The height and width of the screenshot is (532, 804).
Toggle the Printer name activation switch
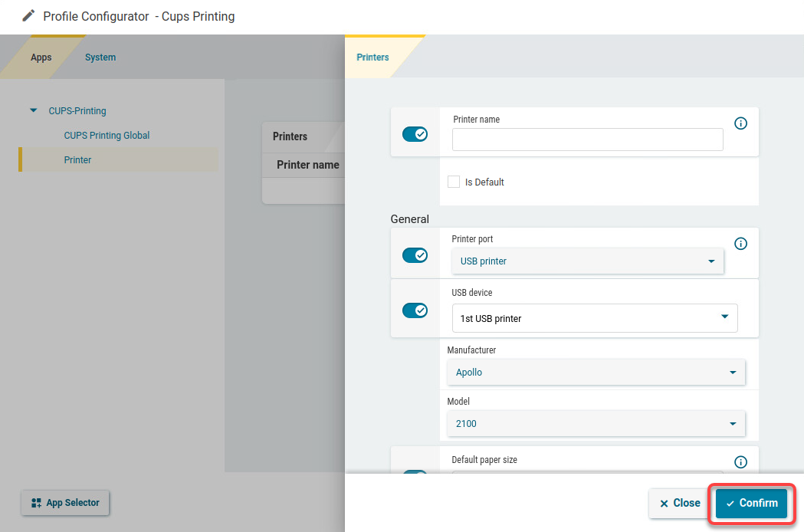pyautogui.click(x=415, y=134)
